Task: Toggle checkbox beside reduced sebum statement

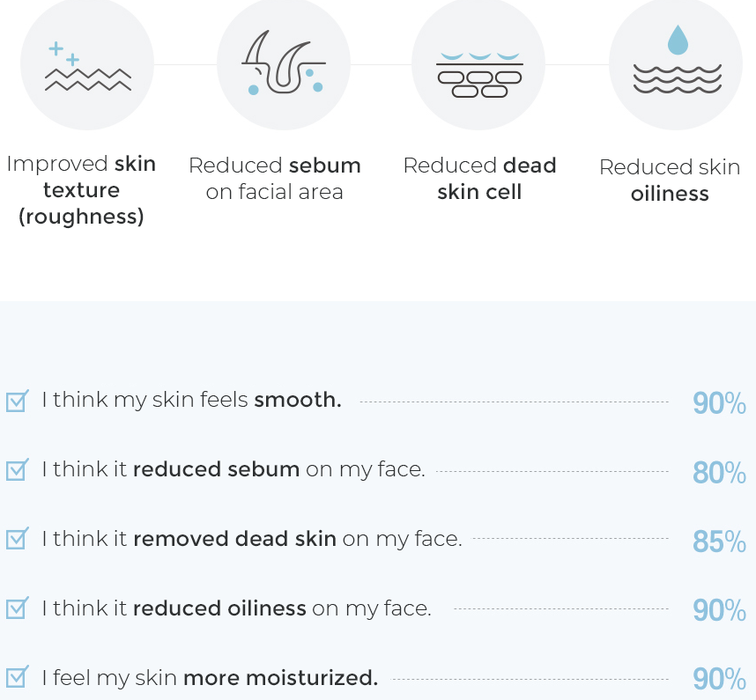Action: [18, 469]
